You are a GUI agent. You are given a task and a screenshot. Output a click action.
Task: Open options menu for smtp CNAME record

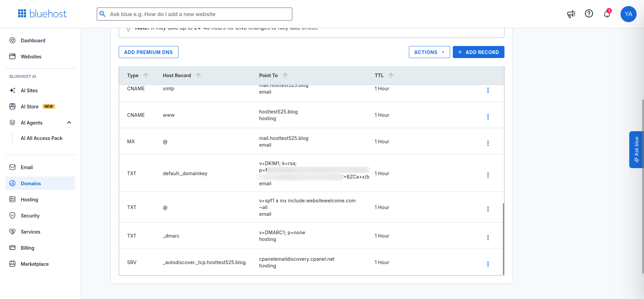(x=488, y=90)
